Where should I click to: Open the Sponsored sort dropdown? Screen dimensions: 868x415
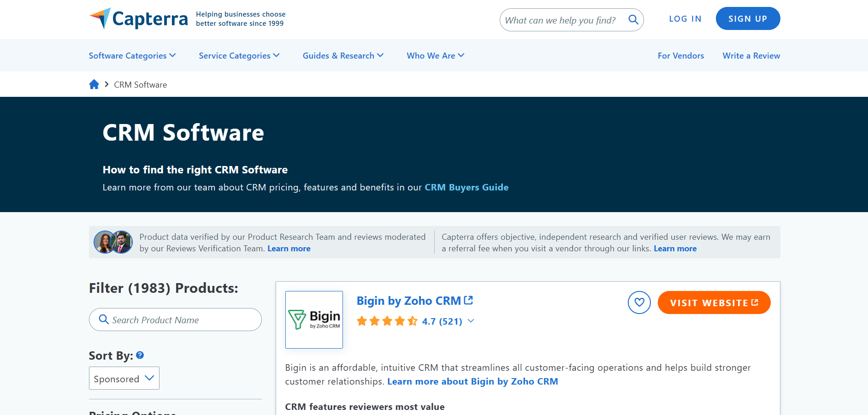click(x=124, y=378)
